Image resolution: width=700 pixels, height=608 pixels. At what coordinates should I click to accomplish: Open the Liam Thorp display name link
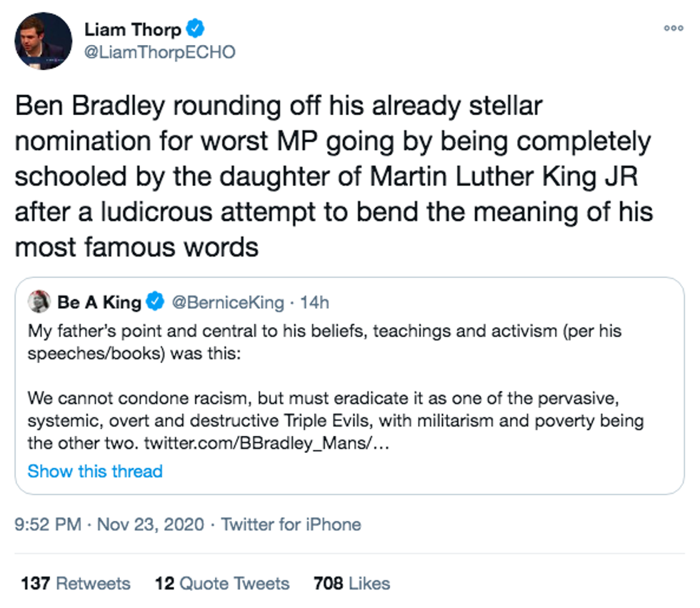click(132, 30)
